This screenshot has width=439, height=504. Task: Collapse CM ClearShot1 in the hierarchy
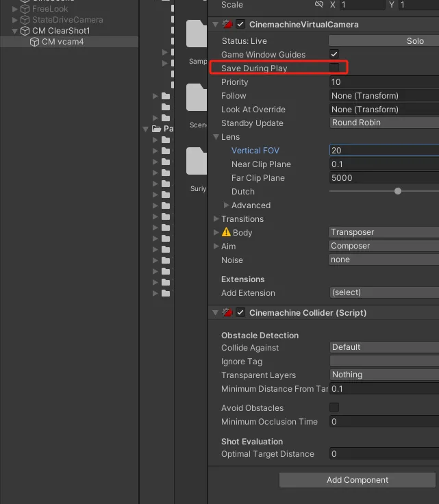14,32
